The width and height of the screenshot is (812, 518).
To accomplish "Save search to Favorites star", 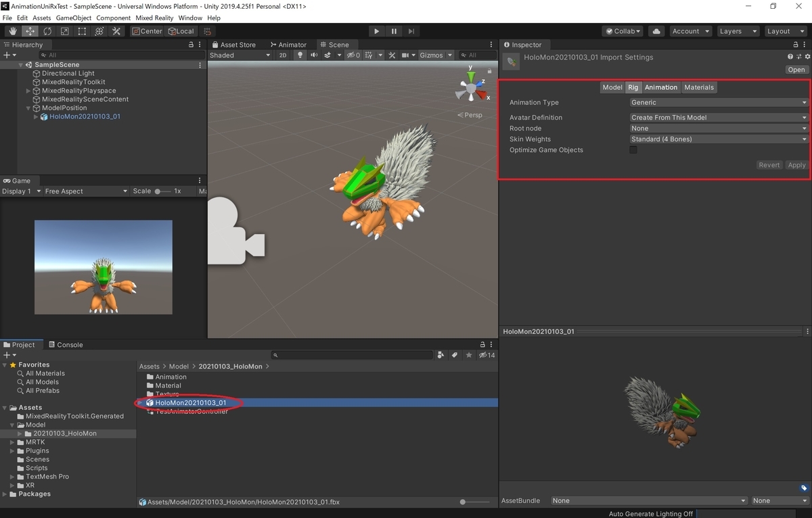I will 469,355.
